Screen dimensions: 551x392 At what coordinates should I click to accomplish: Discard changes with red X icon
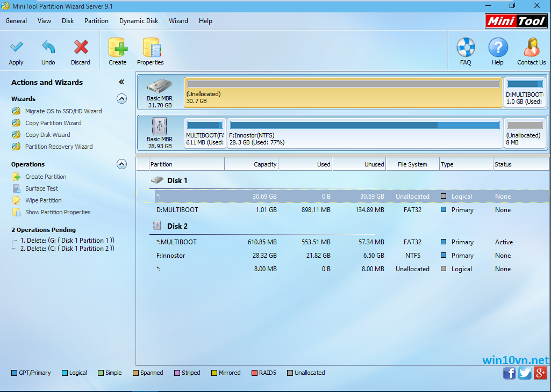(x=81, y=47)
